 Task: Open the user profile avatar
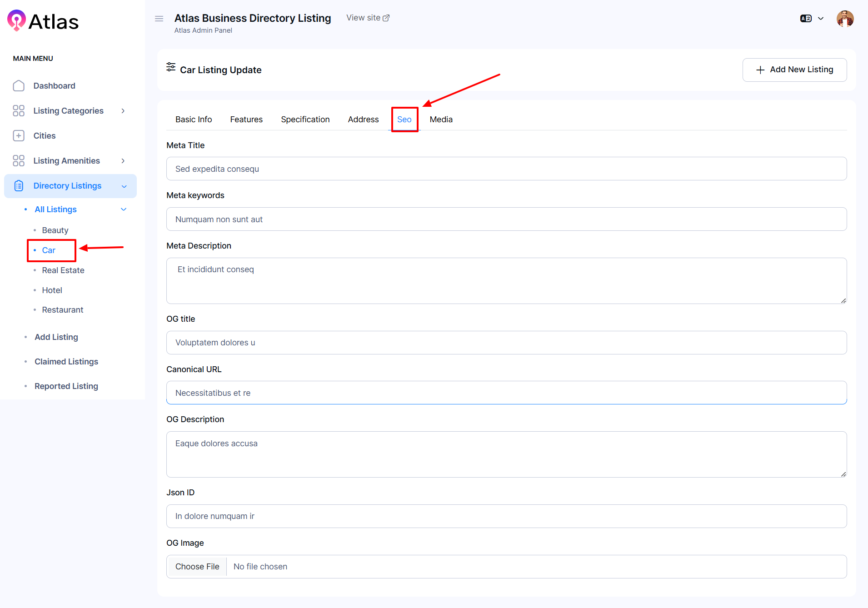point(845,19)
